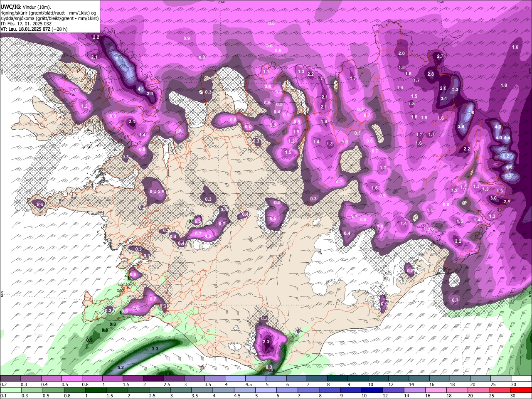Viewport: 532px width, 399px height.
Task: Click the 2.0 value near the north coast
Action: [x=401, y=54]
